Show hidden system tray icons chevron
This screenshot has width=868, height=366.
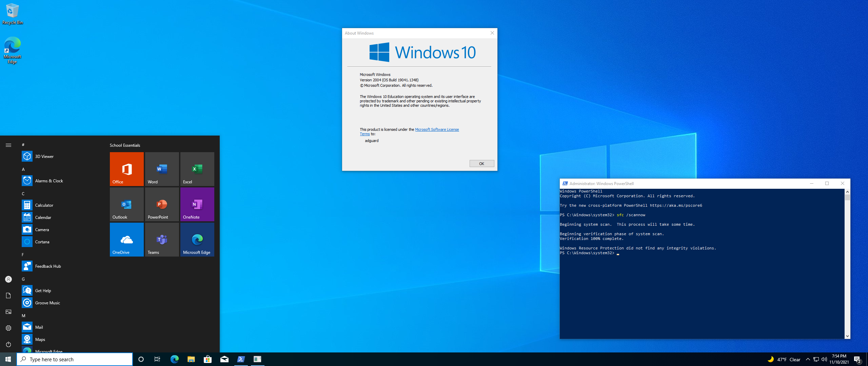pos(808,359)
